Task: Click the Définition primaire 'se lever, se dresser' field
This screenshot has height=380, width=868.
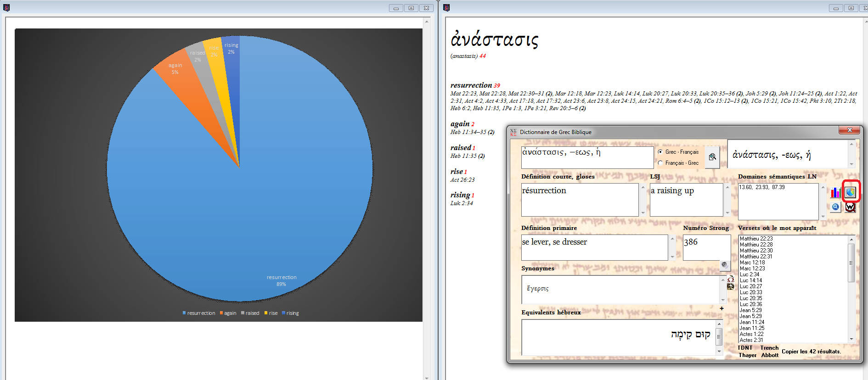Action: (x=594, y=247)
